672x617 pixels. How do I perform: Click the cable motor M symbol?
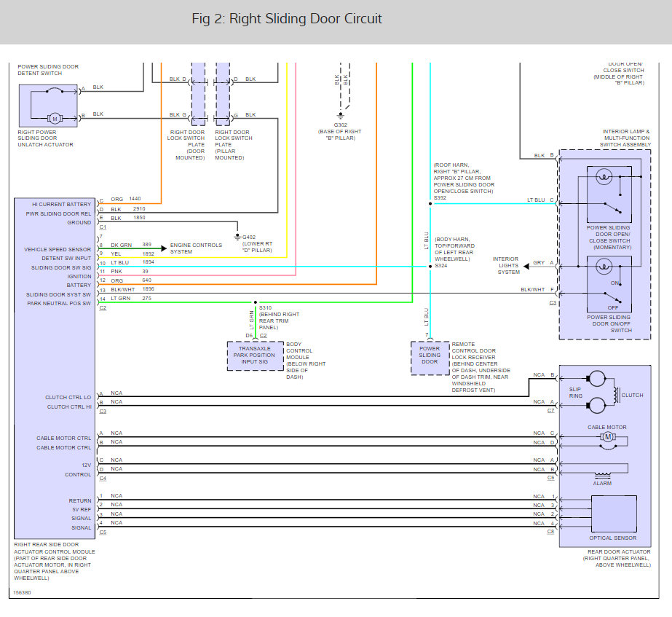[607, 437]
